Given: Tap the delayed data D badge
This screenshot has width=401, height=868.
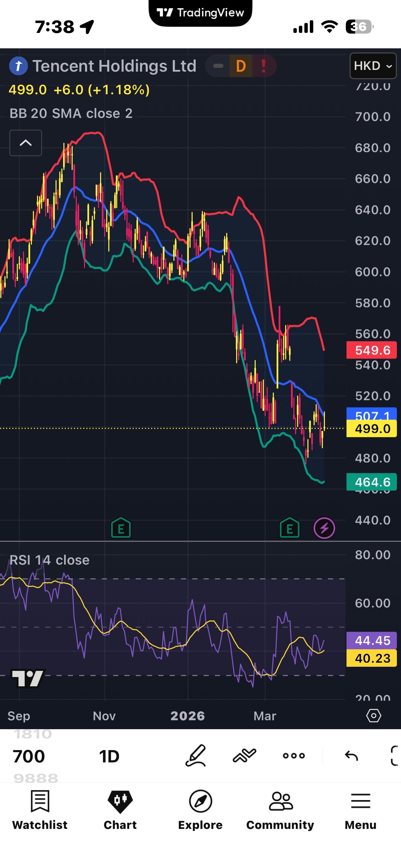Looking at the screenshot, I should pyautogui.click(x=241, y=66).
